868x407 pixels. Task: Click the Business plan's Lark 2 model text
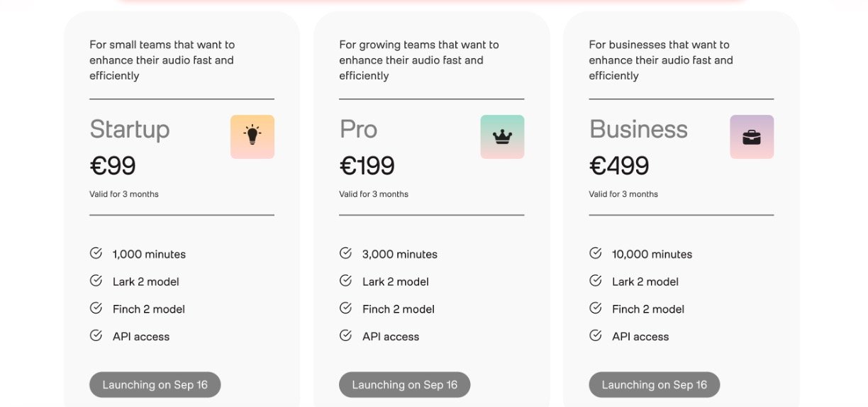pyautogui.click(x=645, y=281)
